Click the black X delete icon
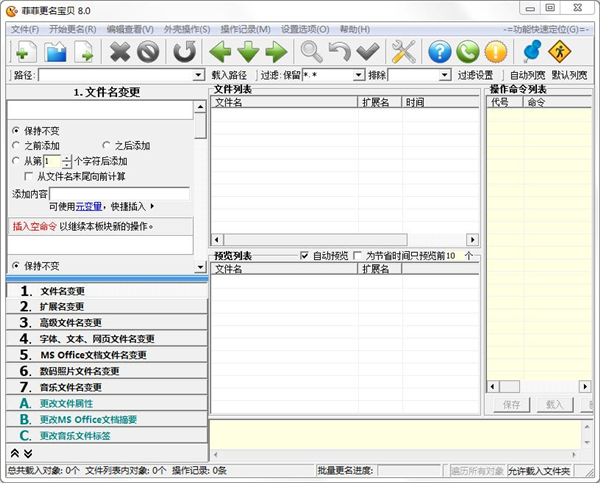Viewport: 600px width, 483px height. [x=120, y=51]
